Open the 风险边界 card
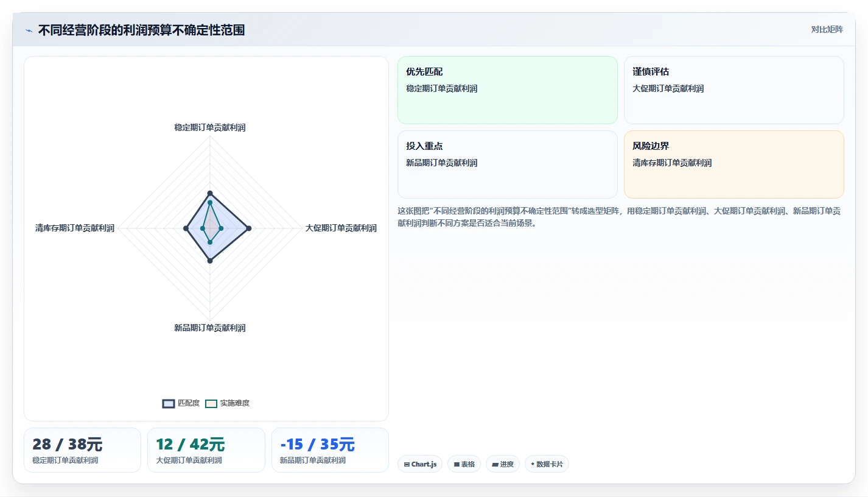Viewport: 868px width, 497px height. 734,164
